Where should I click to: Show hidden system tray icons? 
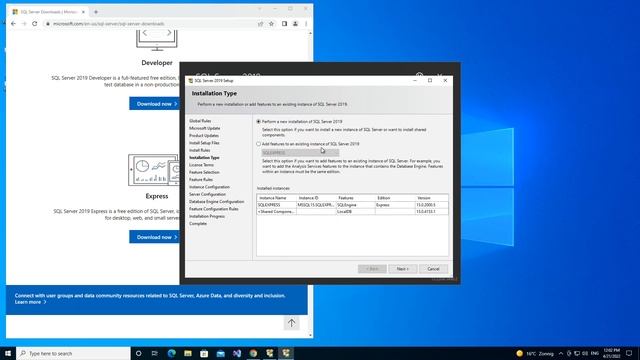tap(561, 353)
